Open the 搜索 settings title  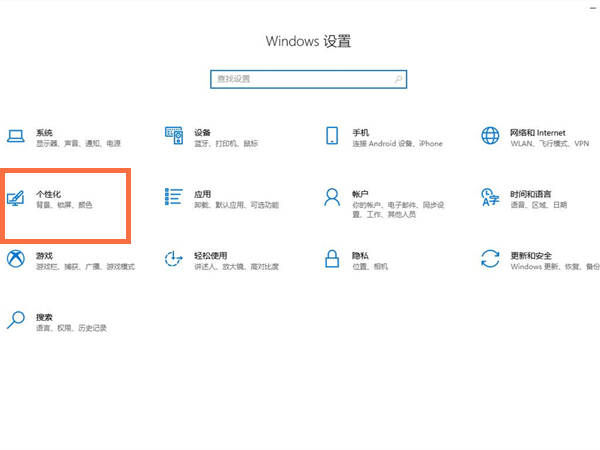(44, 318)
